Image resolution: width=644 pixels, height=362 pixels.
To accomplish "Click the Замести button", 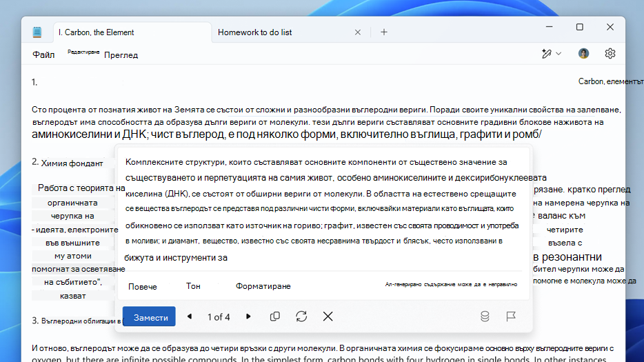I will pyautogui.click(x=149, y=316).
